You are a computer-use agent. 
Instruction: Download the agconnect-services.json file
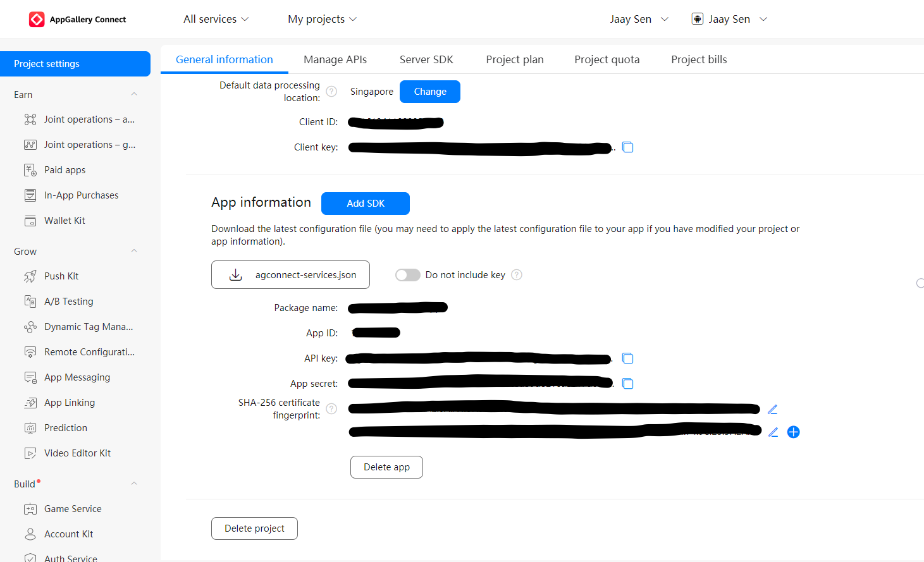pos(290,274)
